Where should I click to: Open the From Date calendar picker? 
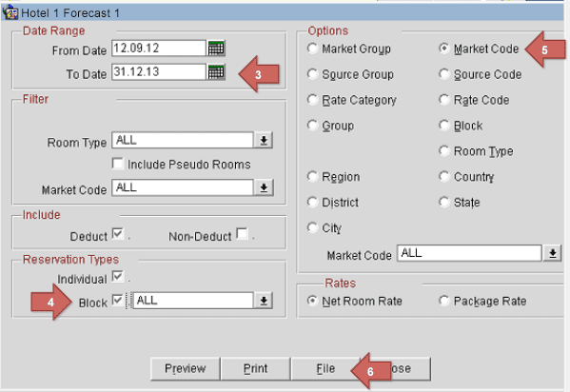point(216,48)
